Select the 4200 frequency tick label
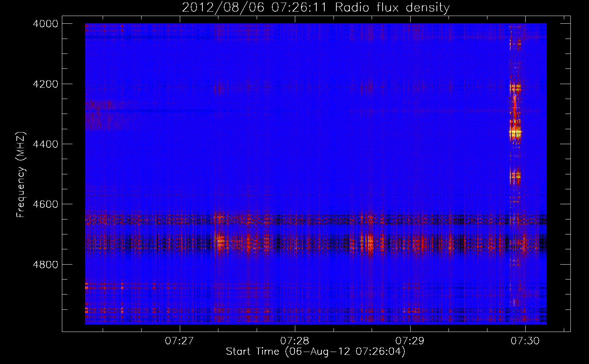This screenshot has width=589, height=364. (x=46, y=84)
